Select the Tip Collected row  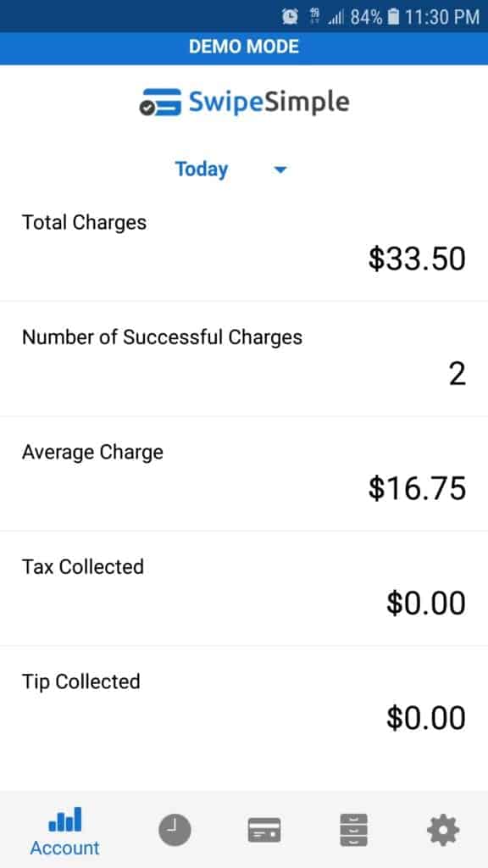[244, 703]
